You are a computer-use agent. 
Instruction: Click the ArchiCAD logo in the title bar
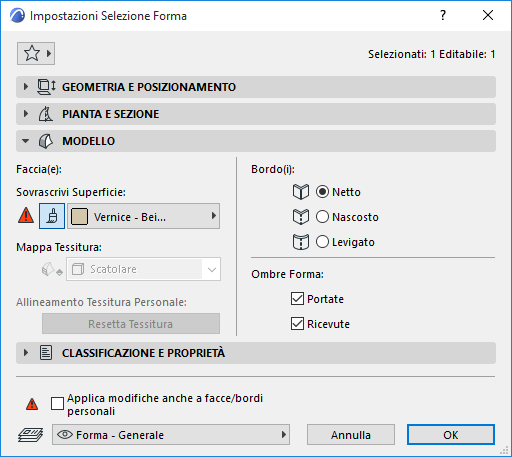[17, 16]
